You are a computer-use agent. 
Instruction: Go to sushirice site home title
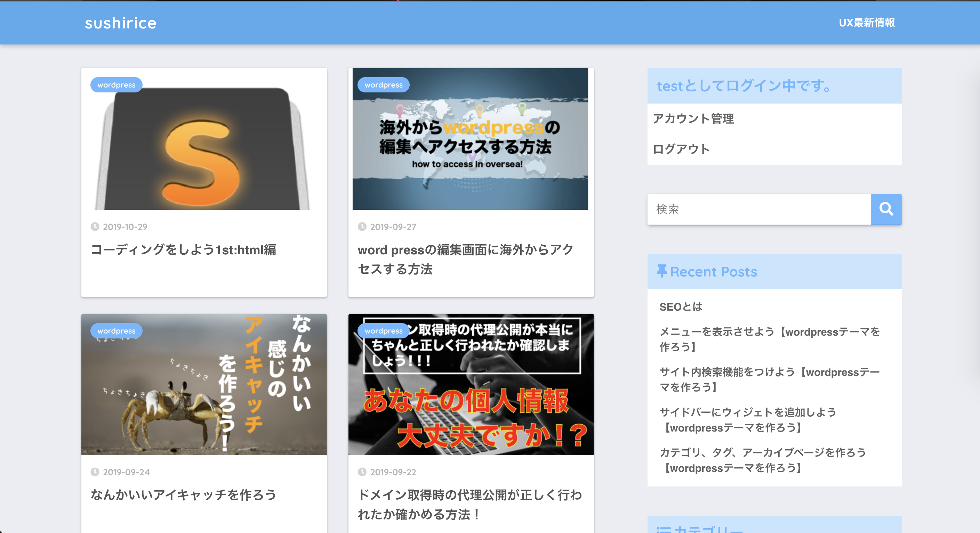(x=121, y=23)
